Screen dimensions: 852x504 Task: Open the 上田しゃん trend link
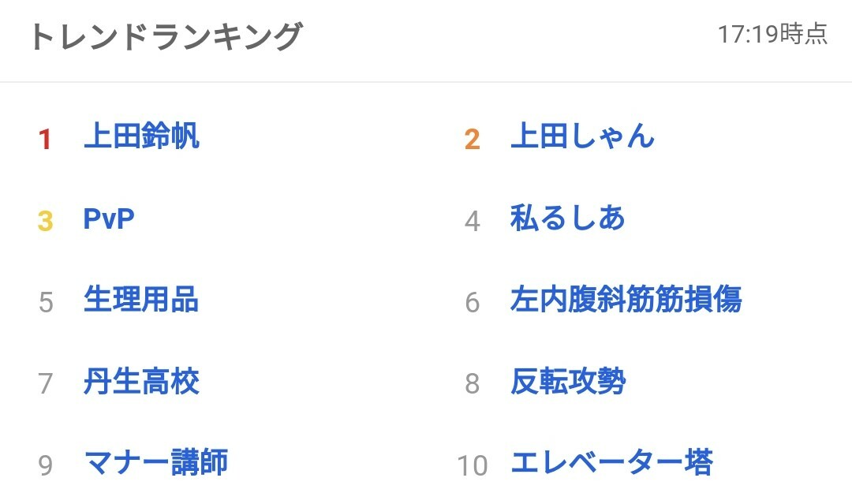582,136
